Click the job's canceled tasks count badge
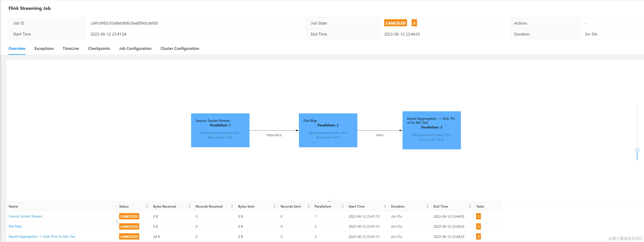The height and width of the screenshot is (242, 644). tap(414, 23)
